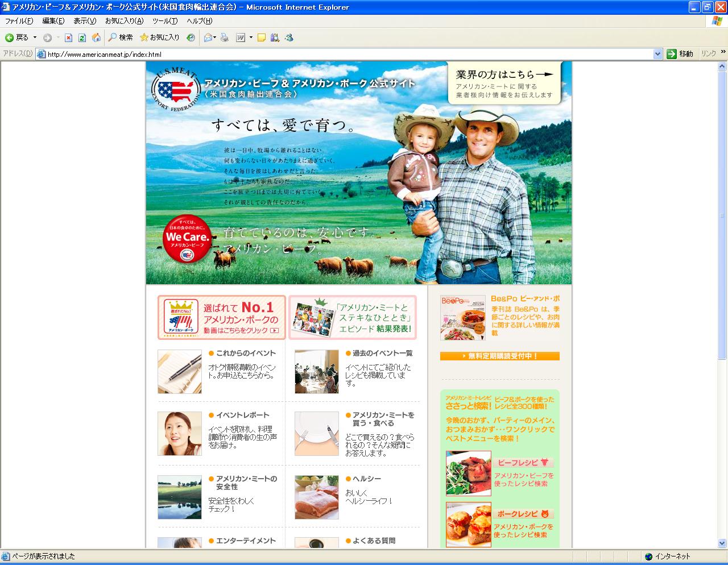Screen dimensions: 728x565
Task: Click the Edit with Word icon
Action: coord(241,38)
